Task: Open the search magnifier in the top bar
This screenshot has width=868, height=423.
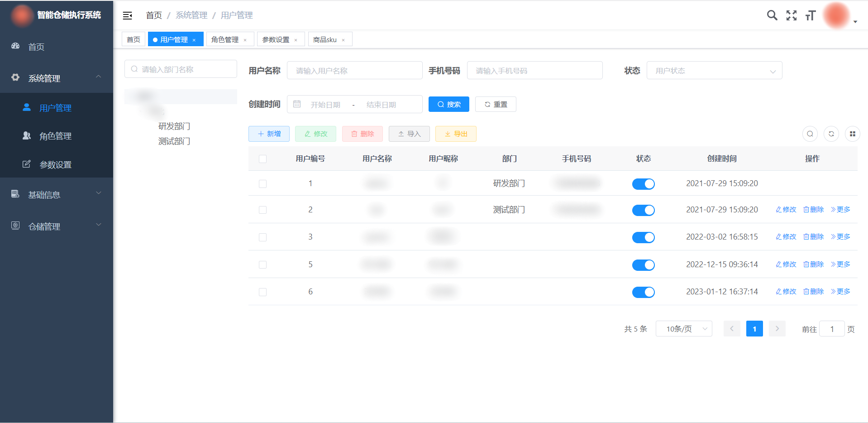Action: pyautogui.click(x=772, y=15)
